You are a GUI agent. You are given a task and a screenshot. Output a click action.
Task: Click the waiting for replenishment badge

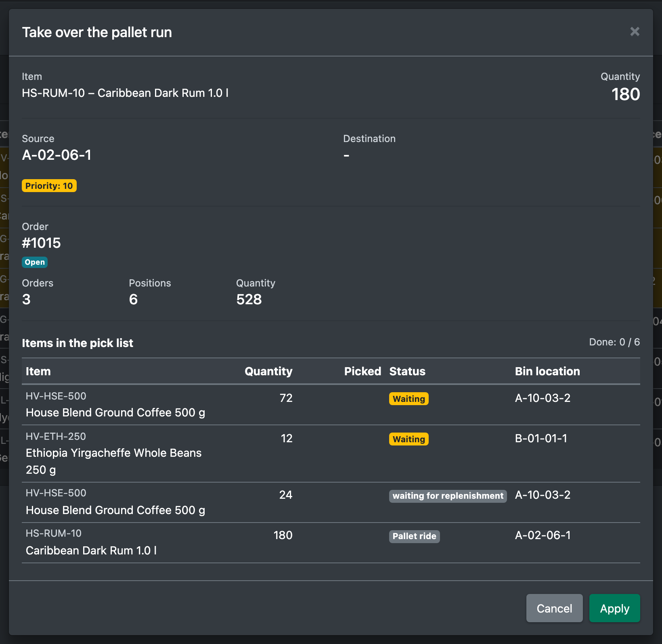click(448, 496)
